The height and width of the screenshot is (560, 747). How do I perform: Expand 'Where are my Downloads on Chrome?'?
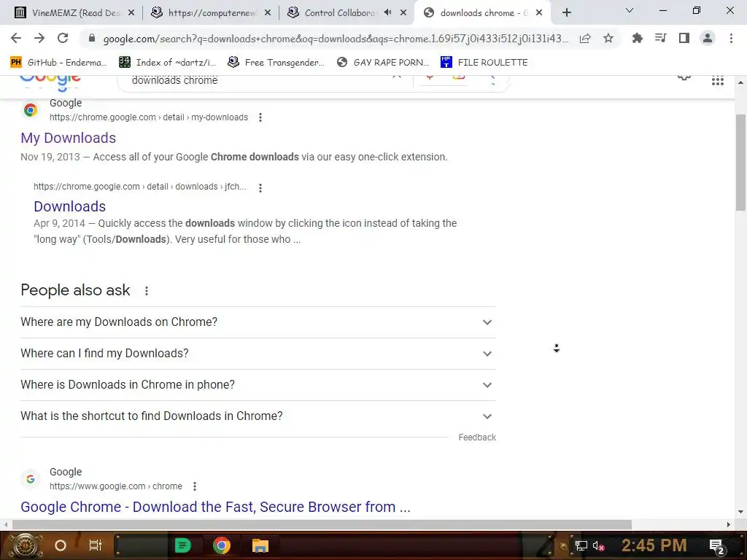(x=258, y=322)
